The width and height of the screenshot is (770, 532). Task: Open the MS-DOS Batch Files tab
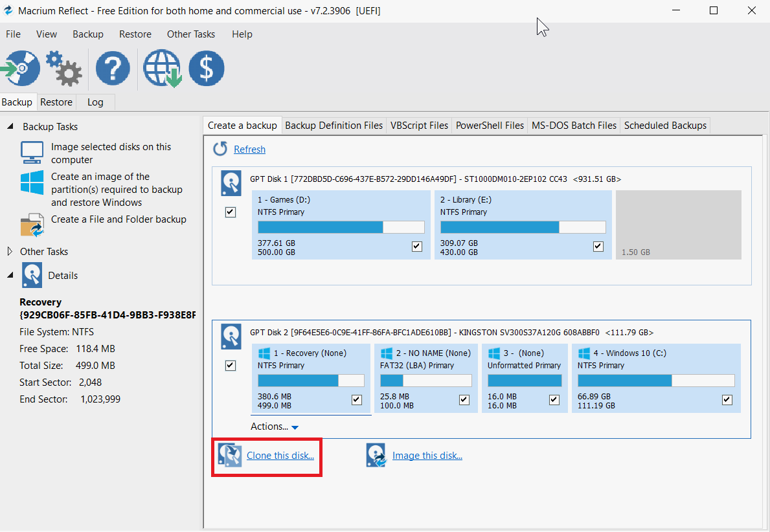pyautogui.click(x=574, y=126)
